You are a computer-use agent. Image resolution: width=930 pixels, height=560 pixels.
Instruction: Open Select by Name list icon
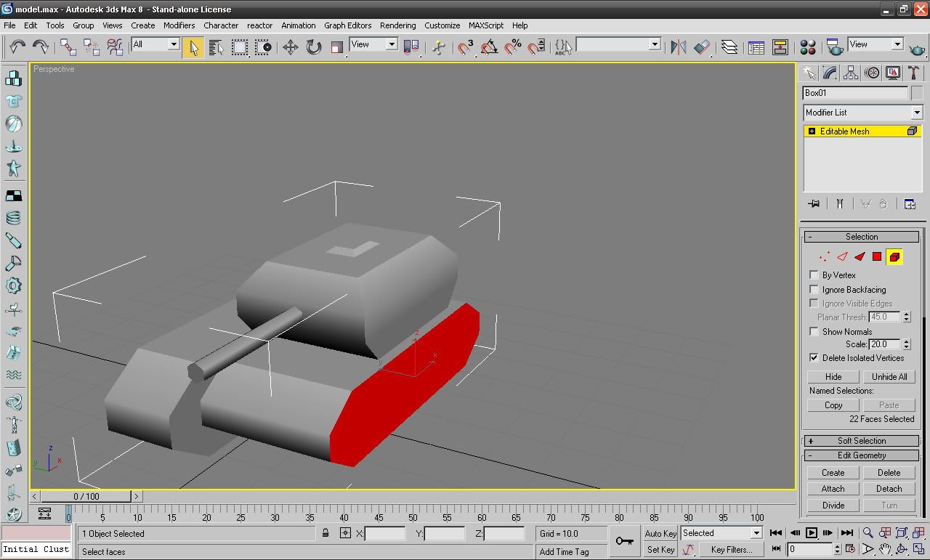[x=217, y=47]
